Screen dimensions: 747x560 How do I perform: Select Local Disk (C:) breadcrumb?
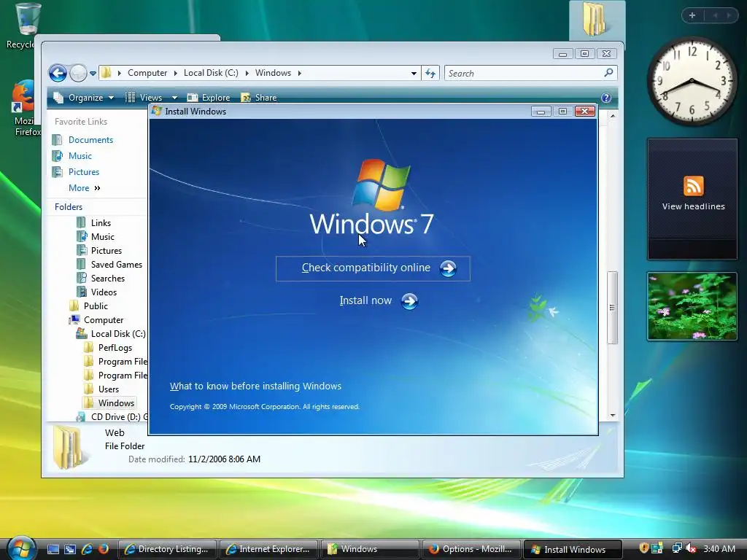(x=211, y=73)
